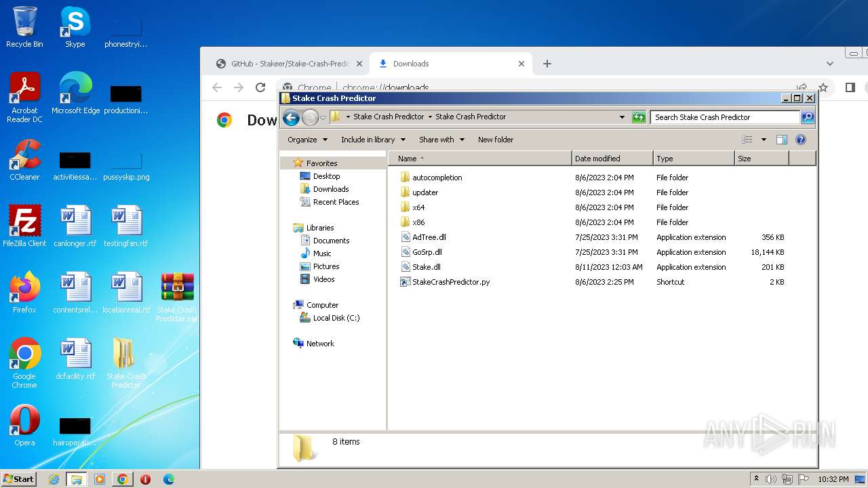
Task: Select the Stake.dll file
Action: 426,267
